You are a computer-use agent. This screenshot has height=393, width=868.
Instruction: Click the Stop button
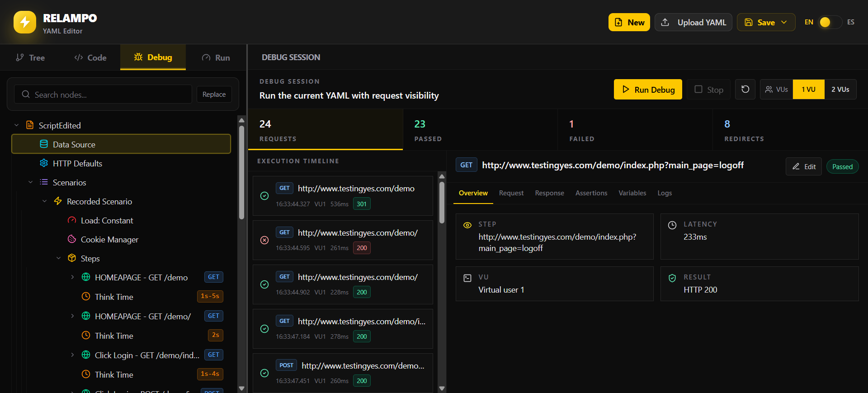tap(708, 90)
